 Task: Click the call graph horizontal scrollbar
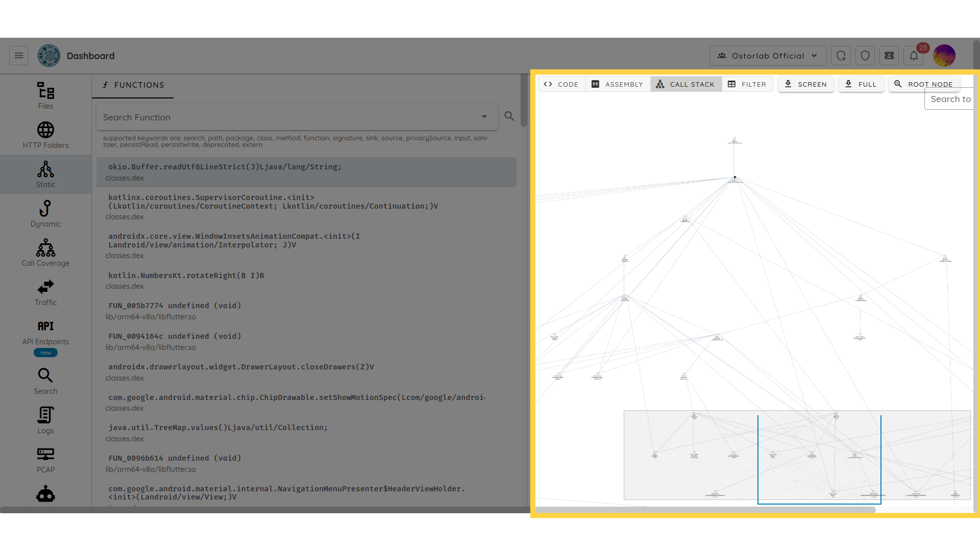[704, 509]
